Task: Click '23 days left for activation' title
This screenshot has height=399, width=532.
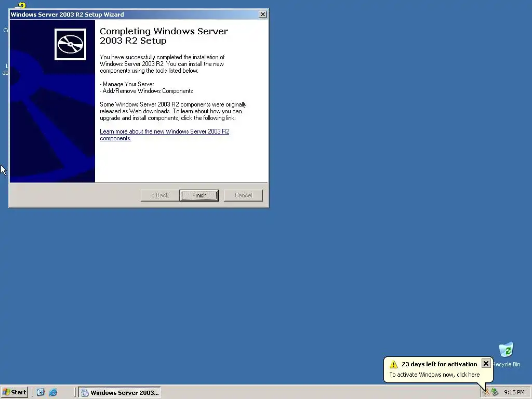Action: click(x=440, y=364)
